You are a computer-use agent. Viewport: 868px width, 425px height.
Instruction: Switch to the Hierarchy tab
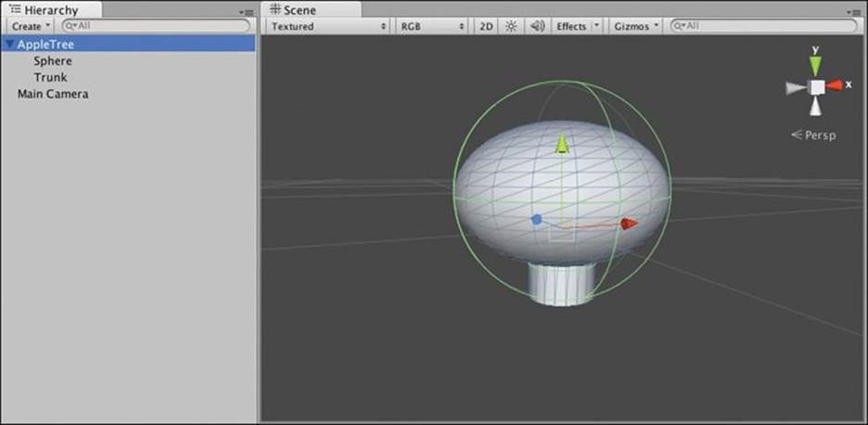51,10
